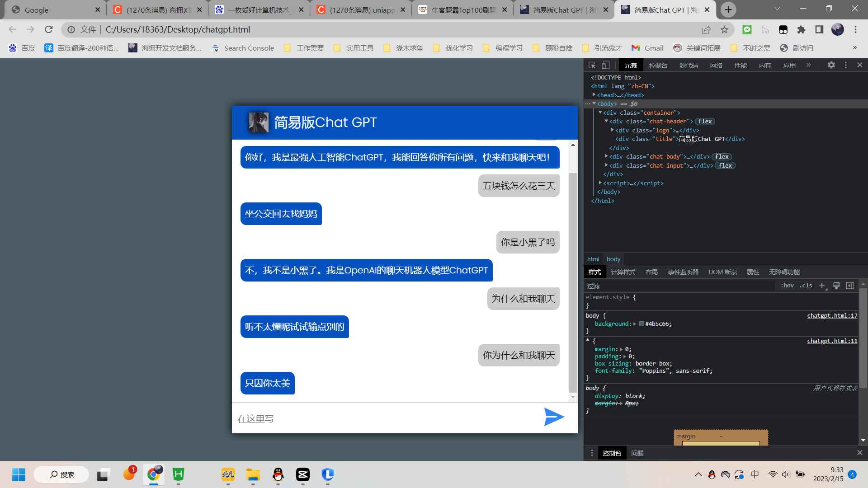The height and width of the screenshot is (488, 868).
Task: Open the Extensions puzzle icon
Action: 801,29
